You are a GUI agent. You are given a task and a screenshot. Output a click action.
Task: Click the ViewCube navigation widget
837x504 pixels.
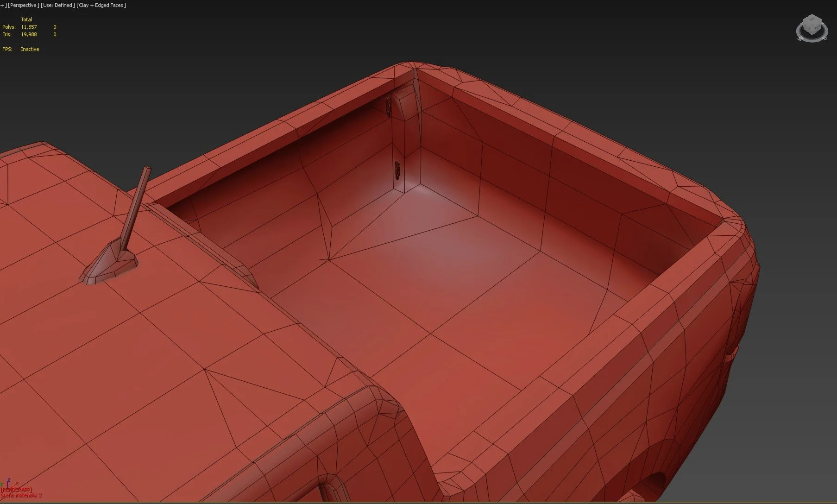[812, 25]
